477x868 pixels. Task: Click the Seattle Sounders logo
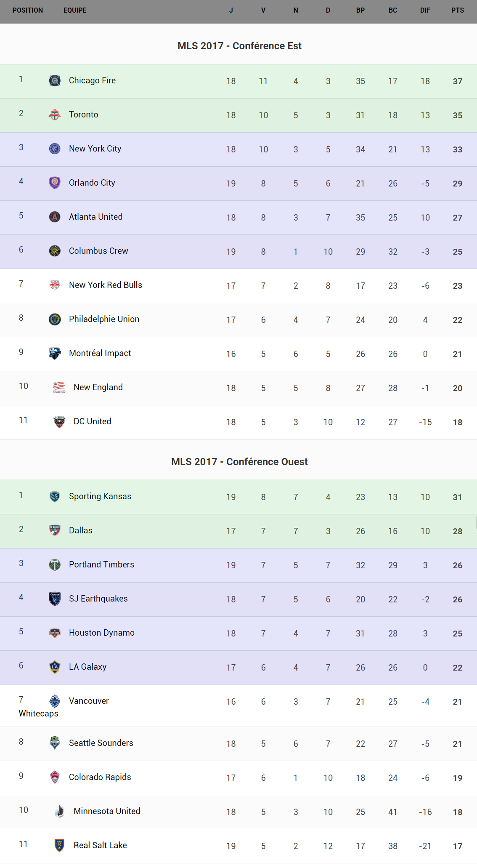tap(55, 743)
